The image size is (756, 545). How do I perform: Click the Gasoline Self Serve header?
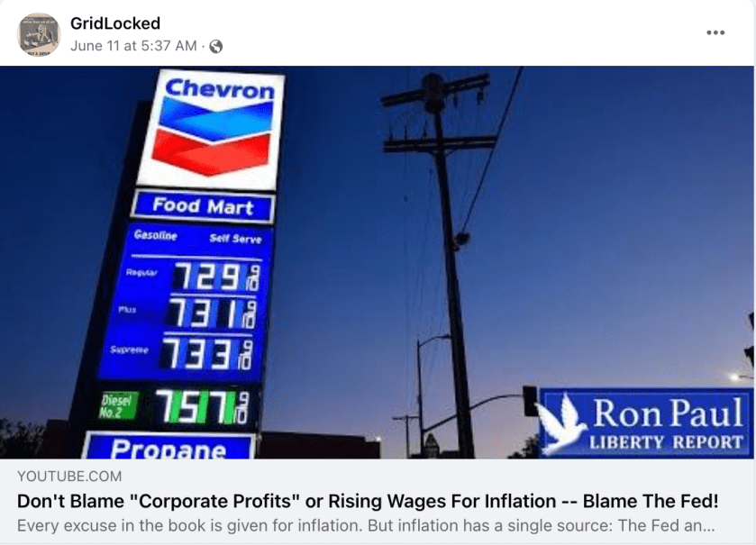[x=197, y=237]
